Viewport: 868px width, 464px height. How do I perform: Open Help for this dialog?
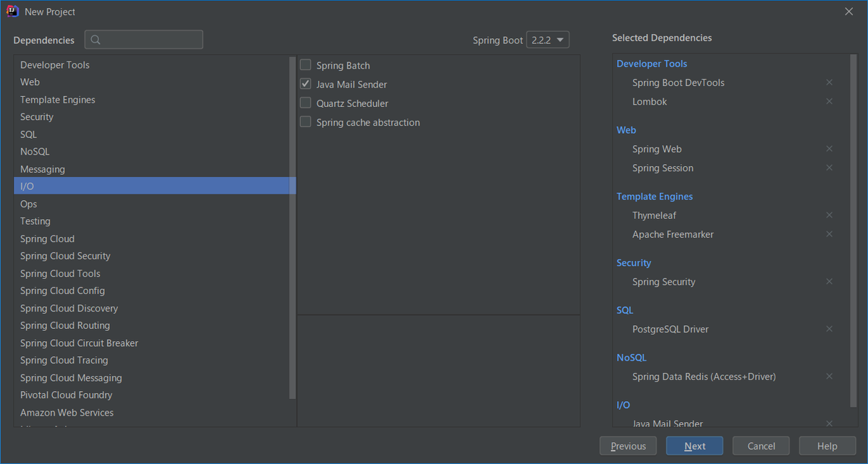pos(827,446)
